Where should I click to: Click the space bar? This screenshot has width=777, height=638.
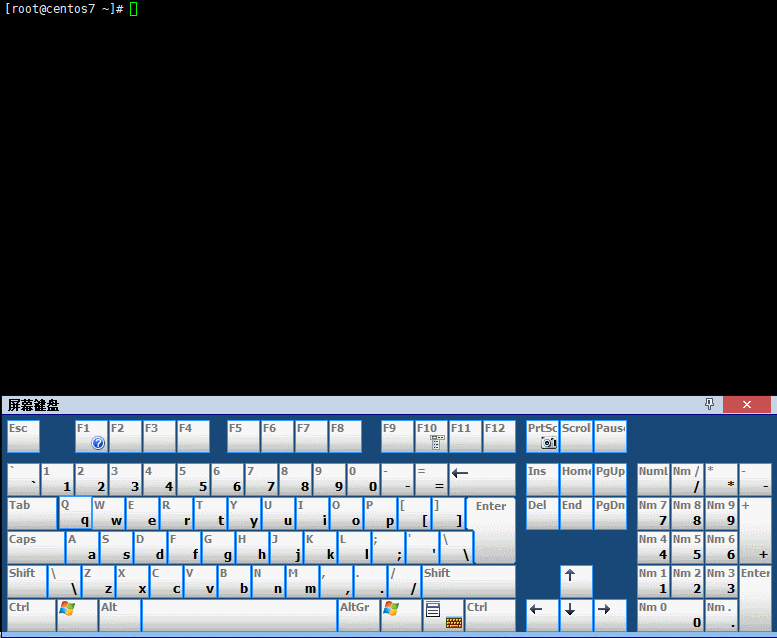[239, 615]
